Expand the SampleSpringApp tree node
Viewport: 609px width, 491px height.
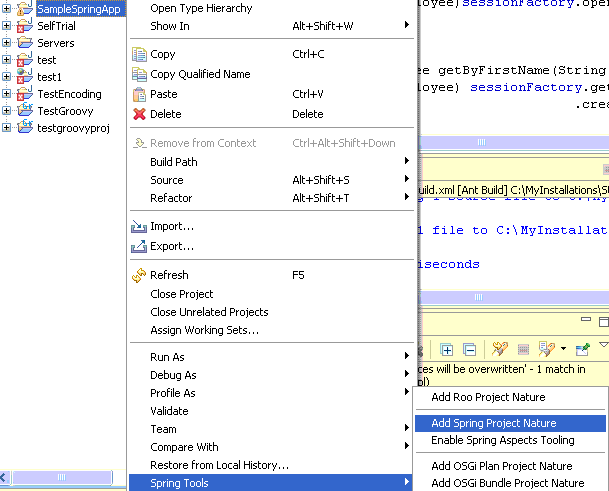pyautogui.click(x=6, y=9)
